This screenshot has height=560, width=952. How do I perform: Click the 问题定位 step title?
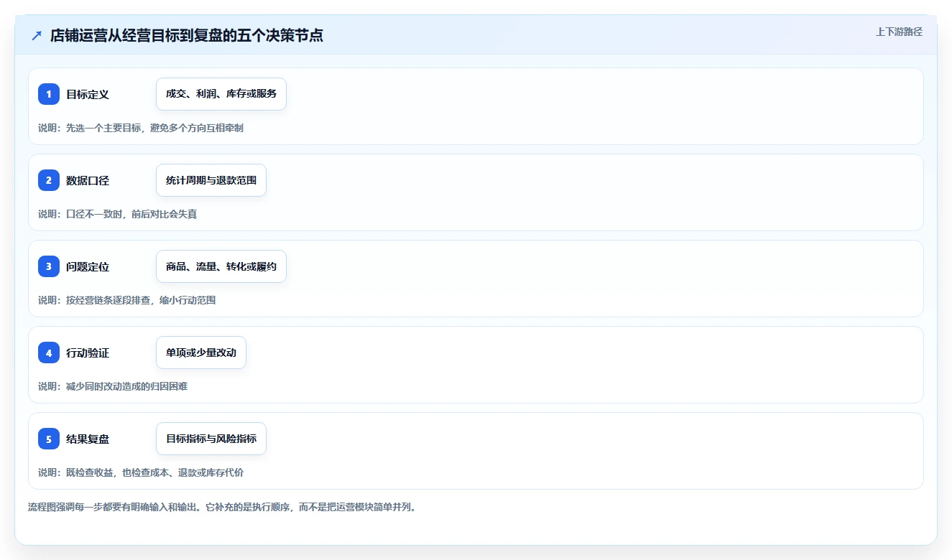[x=88, y=266]
